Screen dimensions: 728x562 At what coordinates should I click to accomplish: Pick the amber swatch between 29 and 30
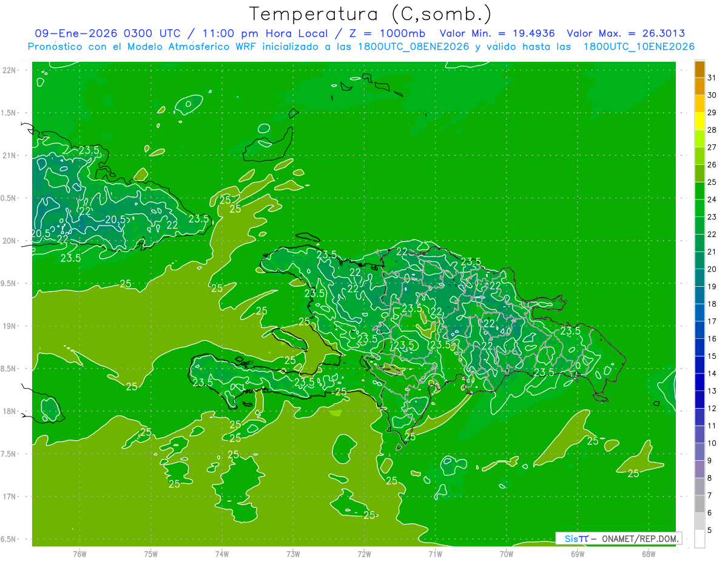click(x=699, y=104)
